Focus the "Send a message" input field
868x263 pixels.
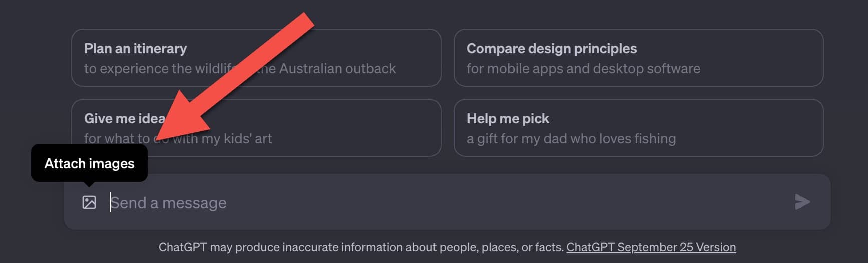[300, 203]
